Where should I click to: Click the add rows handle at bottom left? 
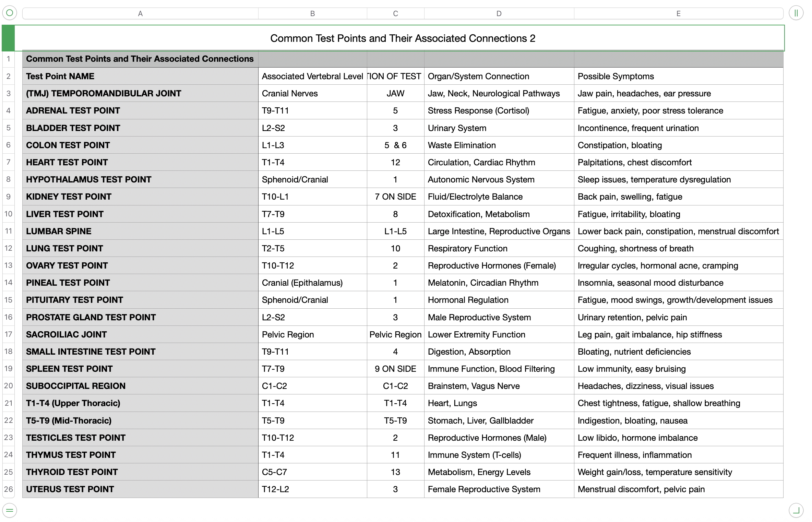[10, 510]
